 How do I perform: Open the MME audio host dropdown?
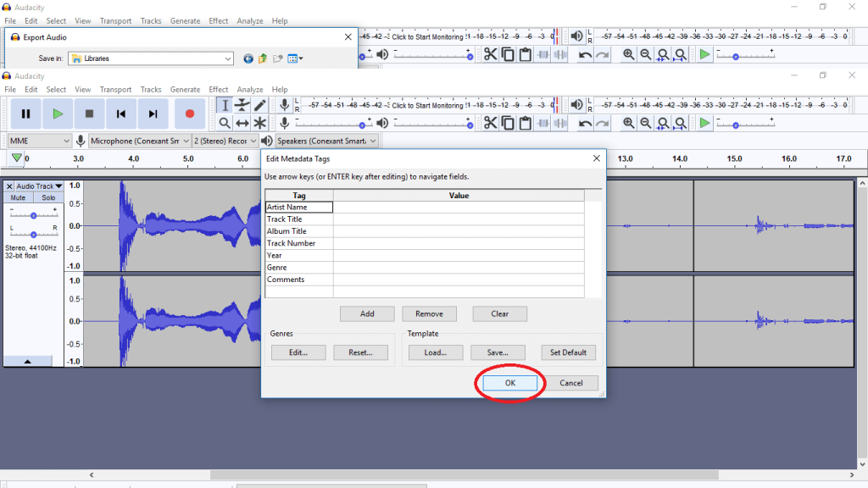click(x=39, y=141)
